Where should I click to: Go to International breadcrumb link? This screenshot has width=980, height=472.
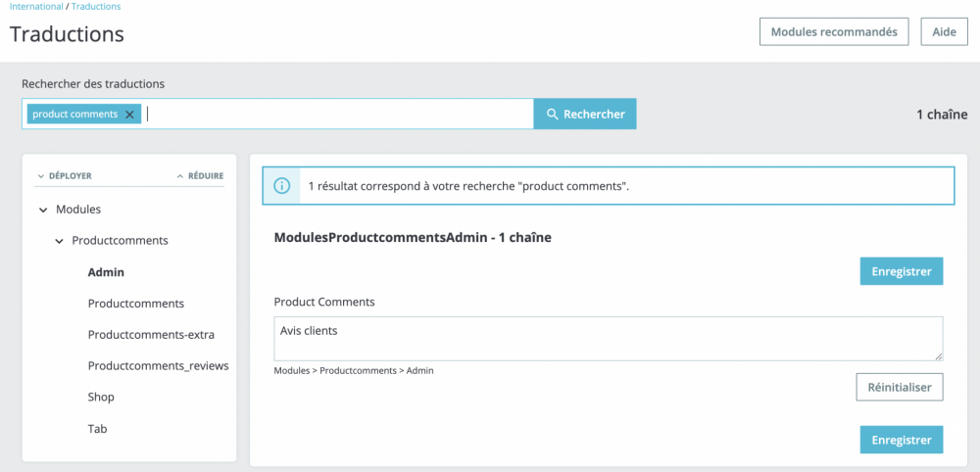point(35,7)
